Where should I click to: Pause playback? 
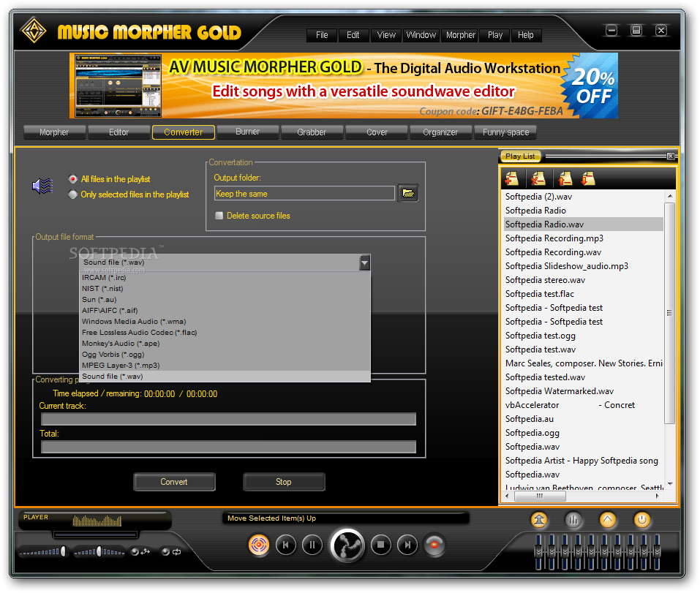tap(312, 545)
